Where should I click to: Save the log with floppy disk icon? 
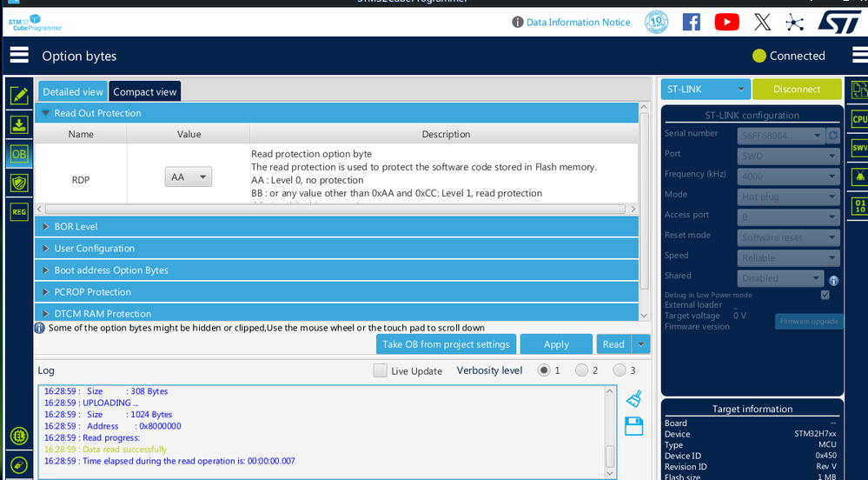(x=633, y=426)
